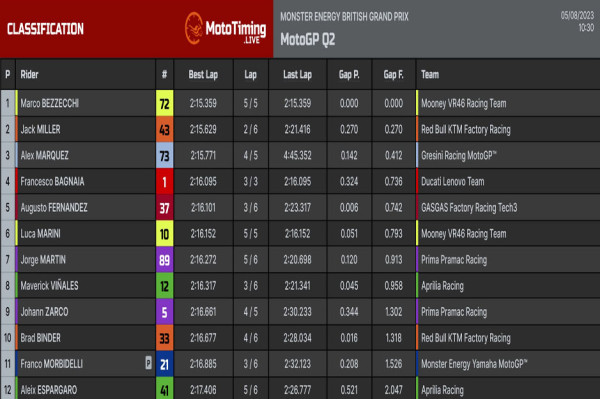Click Prima Pramac Racing in Zarco row
This screenshot has height=399, width=600.
pyautogui.click(x=454, y=312)
